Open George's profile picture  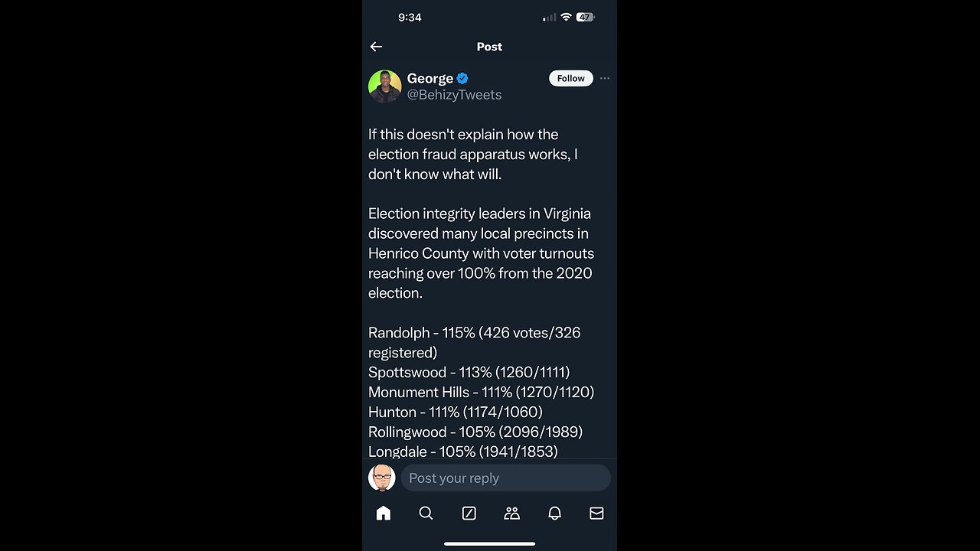(384, 86)
